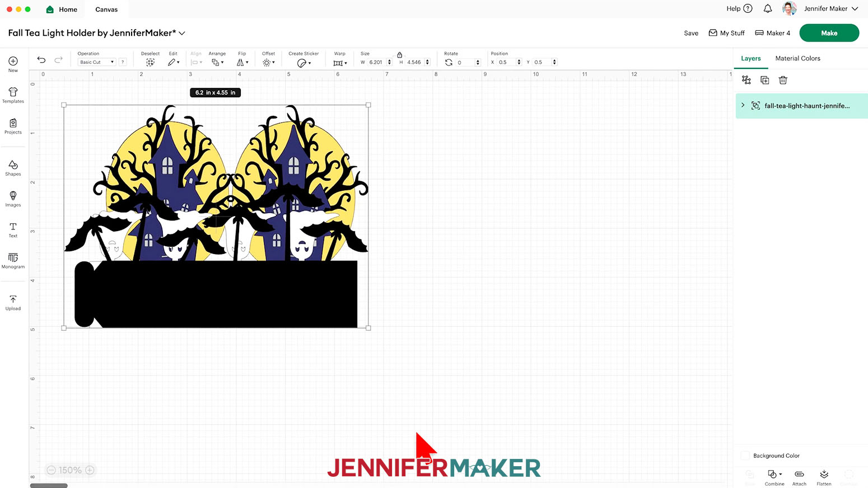Click the Height stepper arrows

pos(427,62)
